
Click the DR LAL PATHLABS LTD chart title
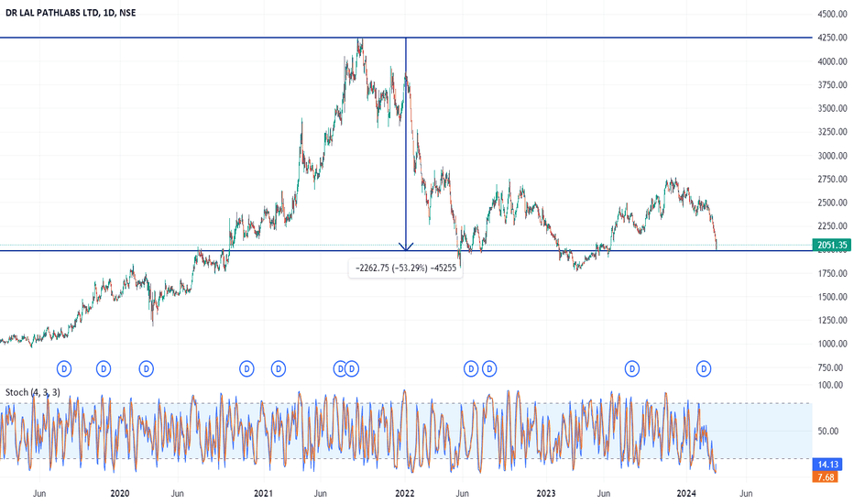(x=71, y=13)
